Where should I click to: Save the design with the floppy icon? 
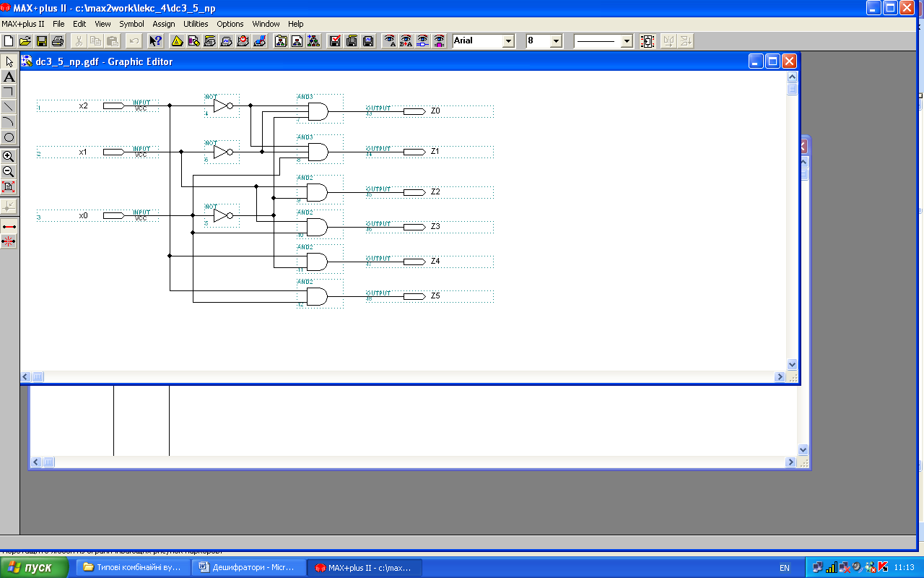(41, 41)
